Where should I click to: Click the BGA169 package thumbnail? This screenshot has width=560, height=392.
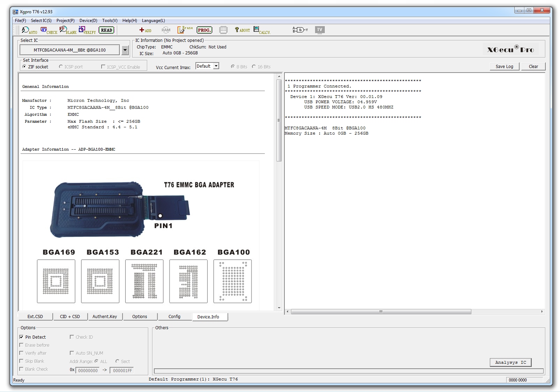[56, 281]
